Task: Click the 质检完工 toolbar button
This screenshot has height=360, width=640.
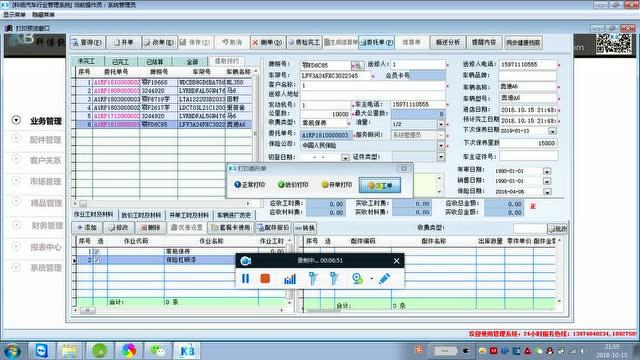Action: [304, 42]
